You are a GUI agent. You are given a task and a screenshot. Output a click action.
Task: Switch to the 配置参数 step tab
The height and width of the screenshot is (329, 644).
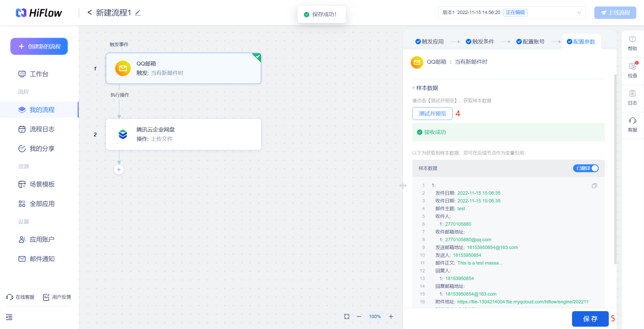pyautogui.click(x=581, y=42)
